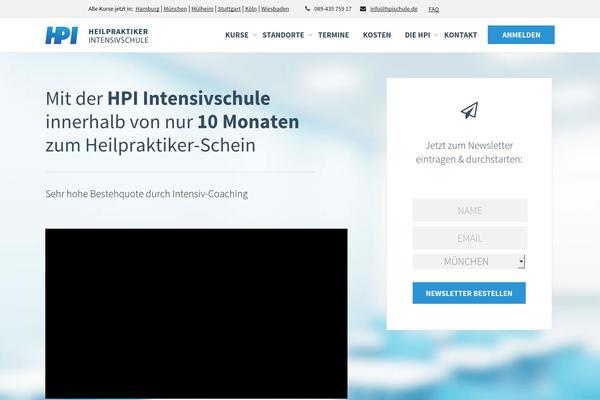Expand the Die HPI dropdown chevron

[436, 35]
